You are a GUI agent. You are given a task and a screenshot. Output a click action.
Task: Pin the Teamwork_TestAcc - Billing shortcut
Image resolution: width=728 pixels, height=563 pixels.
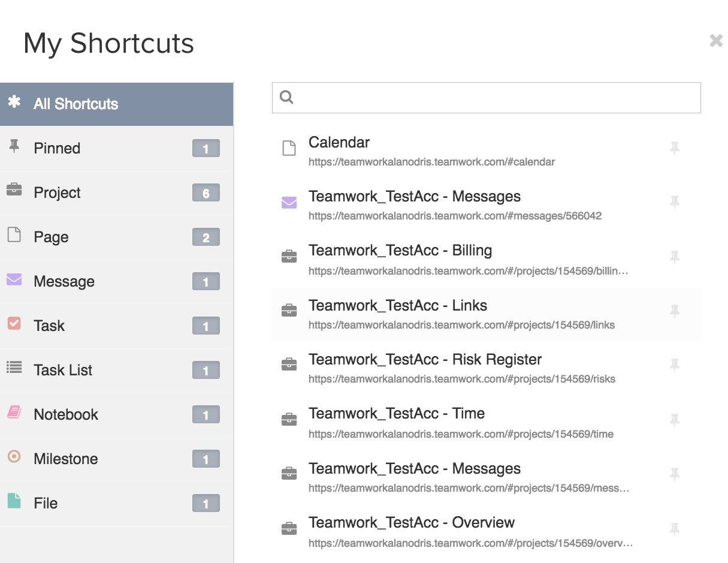(x=675, y=257)
